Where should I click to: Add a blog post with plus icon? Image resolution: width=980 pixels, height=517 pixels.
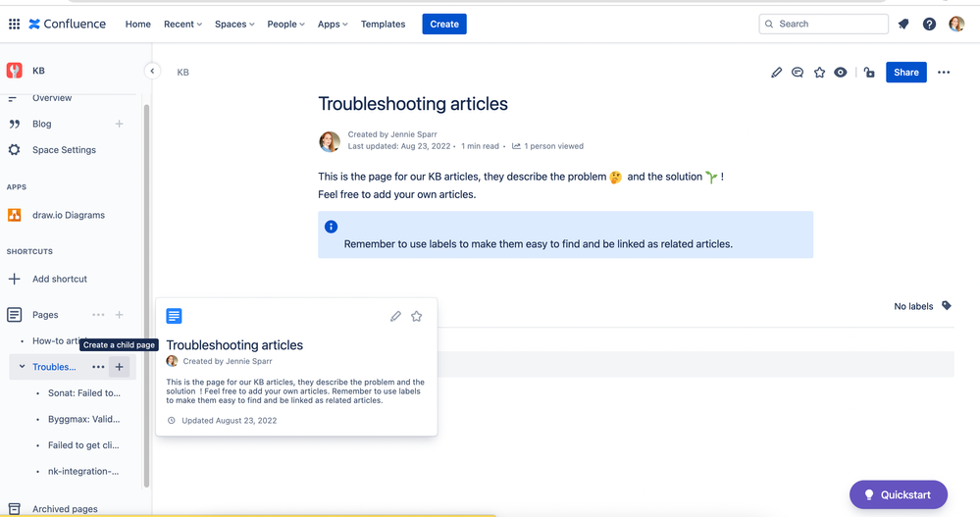pos(119,124)
